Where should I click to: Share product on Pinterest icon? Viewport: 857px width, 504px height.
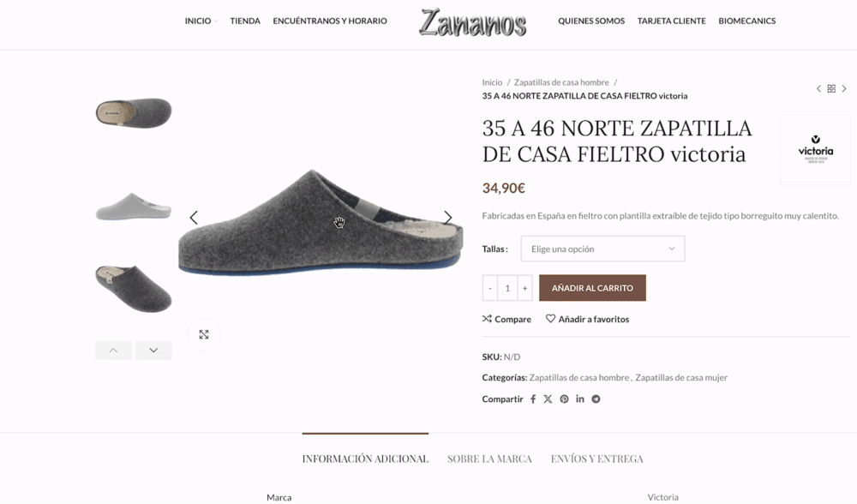pyautogui.click(x=564, y=399)
